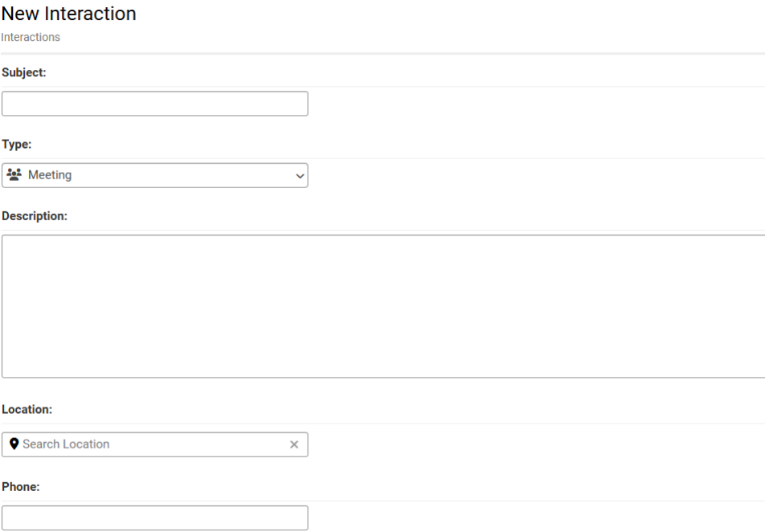Click inside the large Description text area
The width and height of the screenshot is (765, 532).
(383, 306)
